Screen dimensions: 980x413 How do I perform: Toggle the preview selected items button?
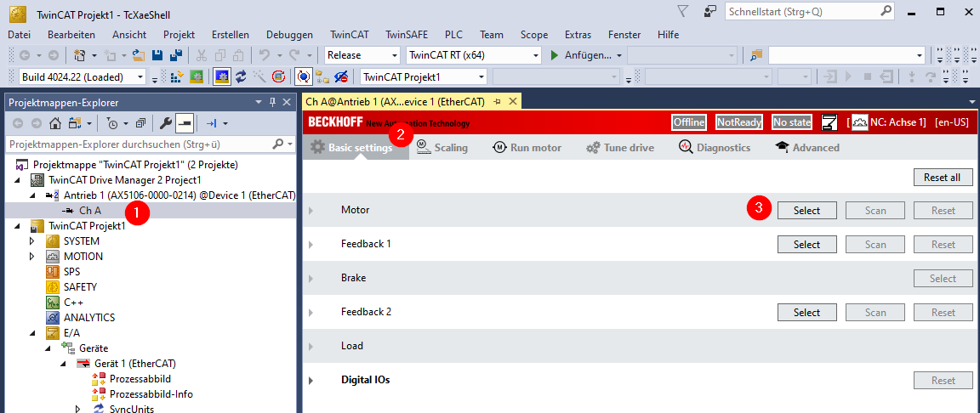185,123
